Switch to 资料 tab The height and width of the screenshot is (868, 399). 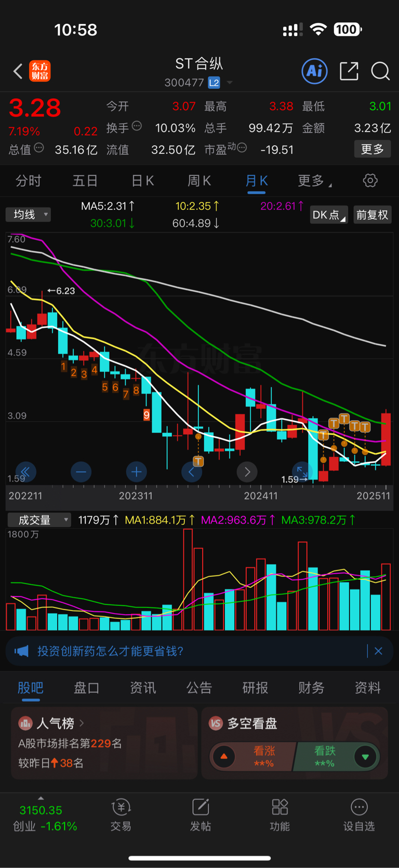(x=367, y=688)
